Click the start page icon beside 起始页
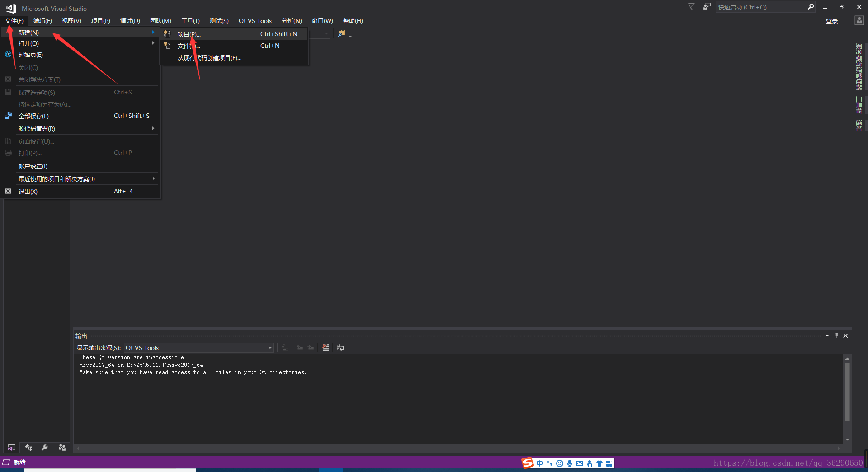Screen dimensions: 868x472 coord(8,54)
